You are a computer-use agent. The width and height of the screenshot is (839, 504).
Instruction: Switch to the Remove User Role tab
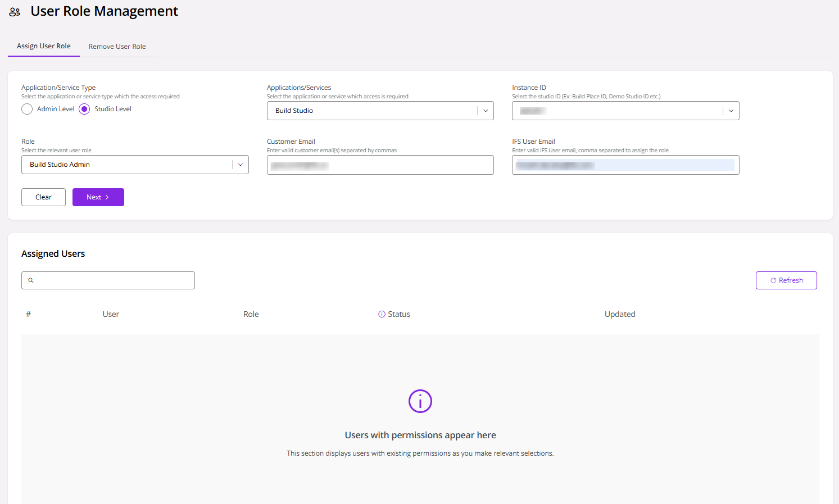coord(117,47)
